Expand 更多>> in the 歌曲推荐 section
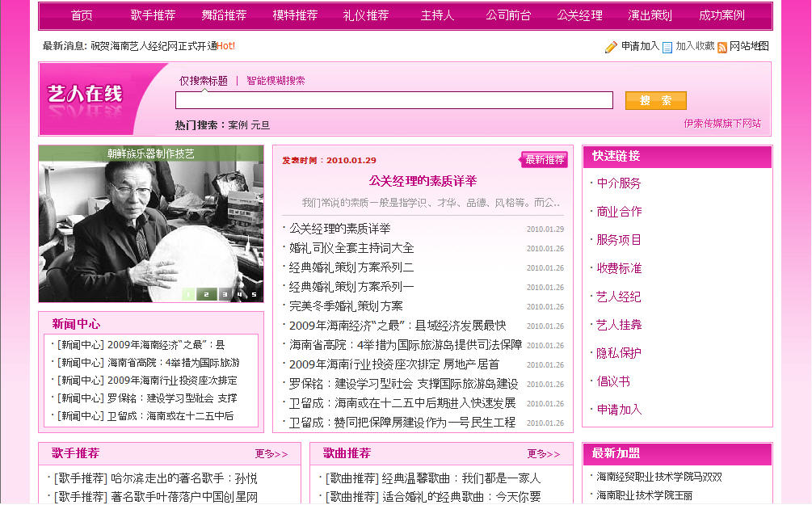Viewport: 812px width, 505px height. pyautogui.click(x=543, y=454)
